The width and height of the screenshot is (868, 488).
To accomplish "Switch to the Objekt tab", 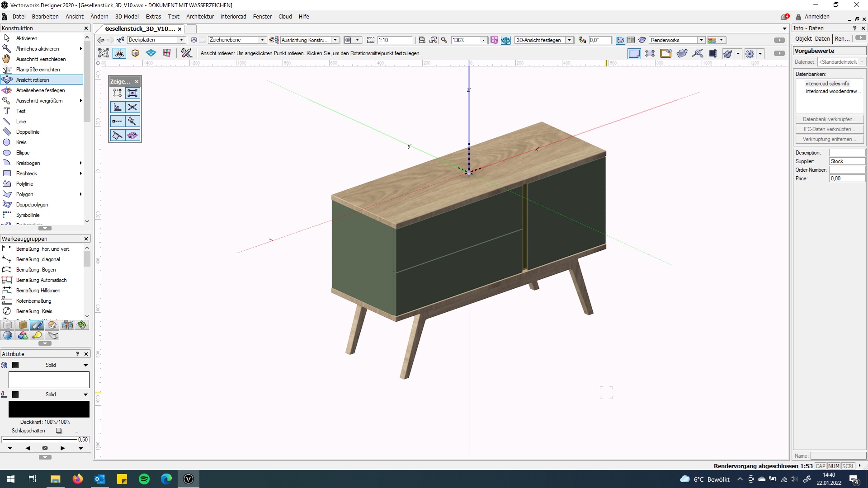I will pos(803,39).
